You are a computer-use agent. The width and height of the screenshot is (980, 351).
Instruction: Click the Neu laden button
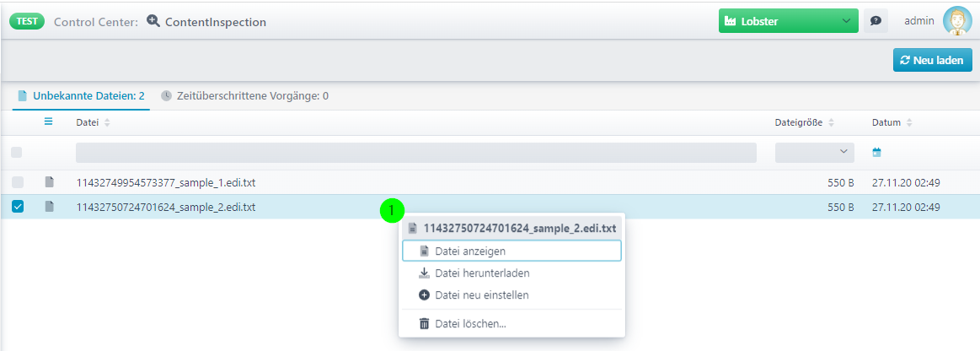[933, 60]
